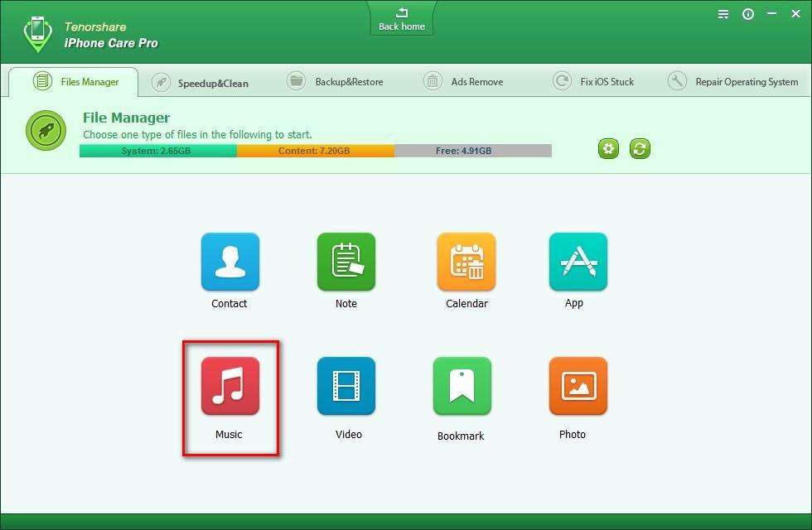Click the Free 4.91GB storage segment
Screen dimensions: 812x530
tap(473, 151)
